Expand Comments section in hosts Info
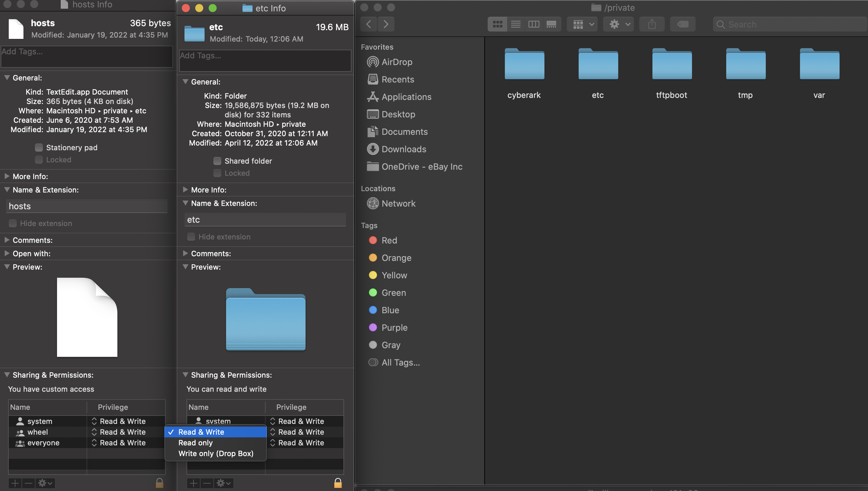Viewport: 868px width, 491px height. tap(7, 240)
